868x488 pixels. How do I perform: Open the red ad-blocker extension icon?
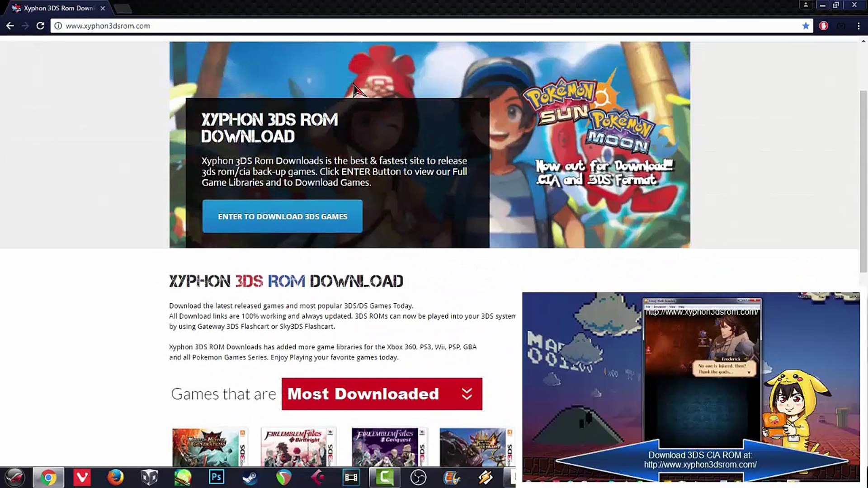pyautogui.click(x=824, y=26)
